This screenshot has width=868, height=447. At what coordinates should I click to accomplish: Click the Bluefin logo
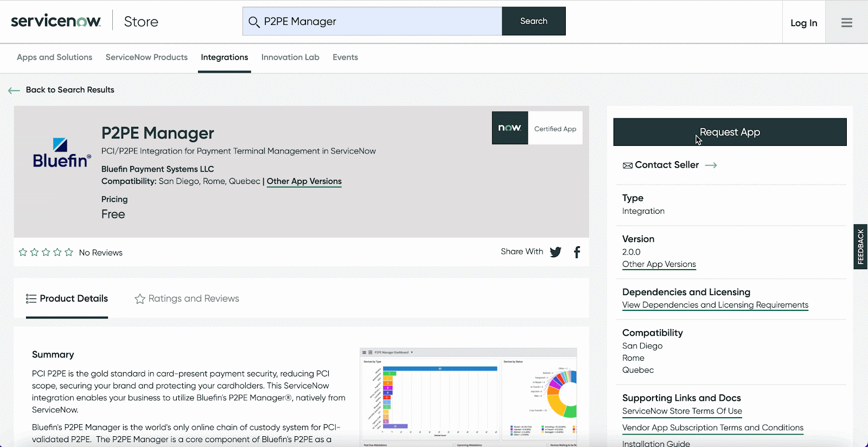click(x=61, y=153)
